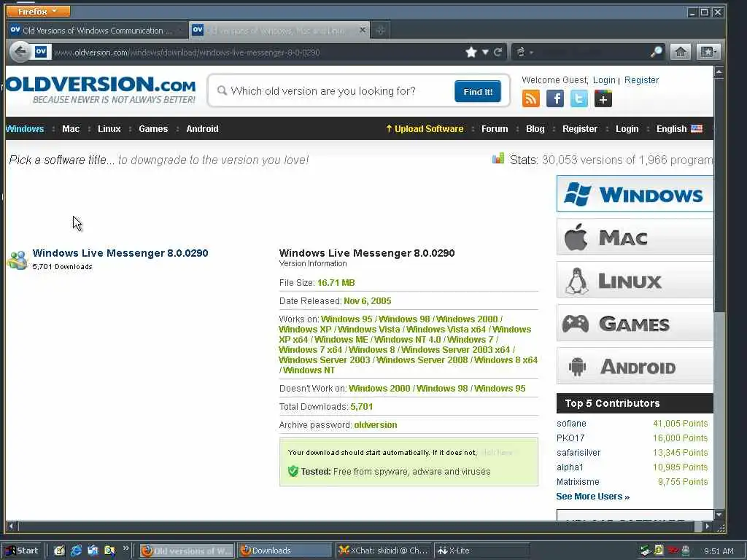Click the vertical scrollbar up arrow
Image resolution: width=747 pixels, height=560 pixels.
(719, 72)
